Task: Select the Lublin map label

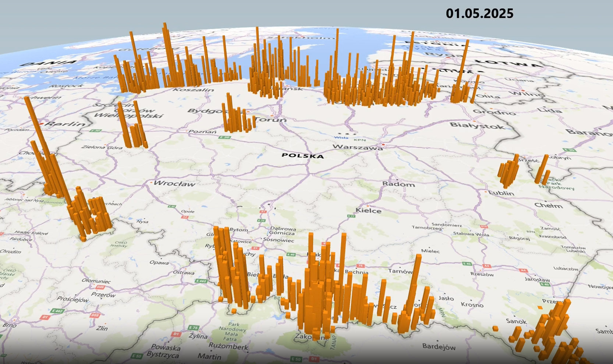Action: pos(501,193)
